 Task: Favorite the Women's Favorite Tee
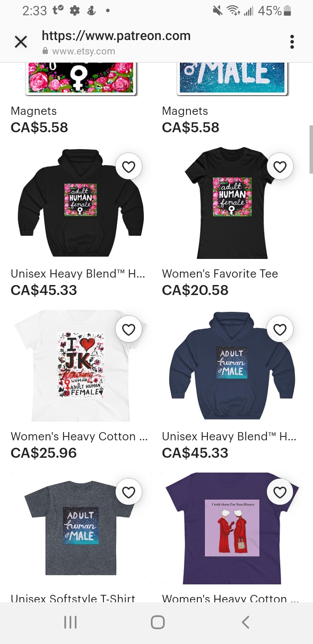[x=280, y=166]
